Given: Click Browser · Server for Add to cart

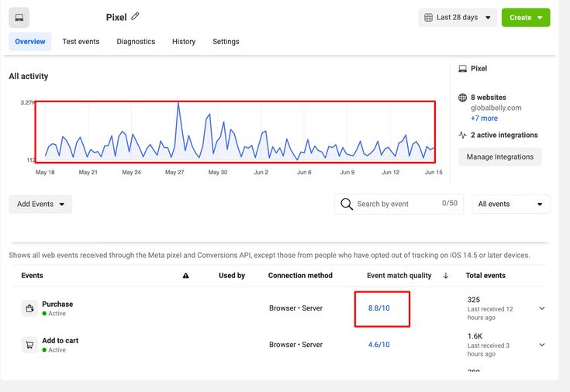Looking at the screenshot, I should coord(295,345).
